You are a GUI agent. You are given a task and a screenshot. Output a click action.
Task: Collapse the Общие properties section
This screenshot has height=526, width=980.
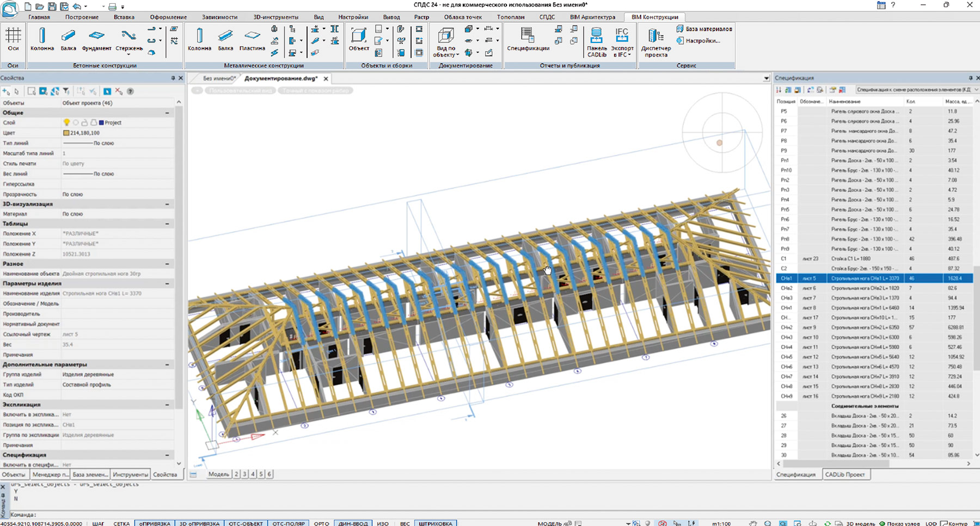167,113
